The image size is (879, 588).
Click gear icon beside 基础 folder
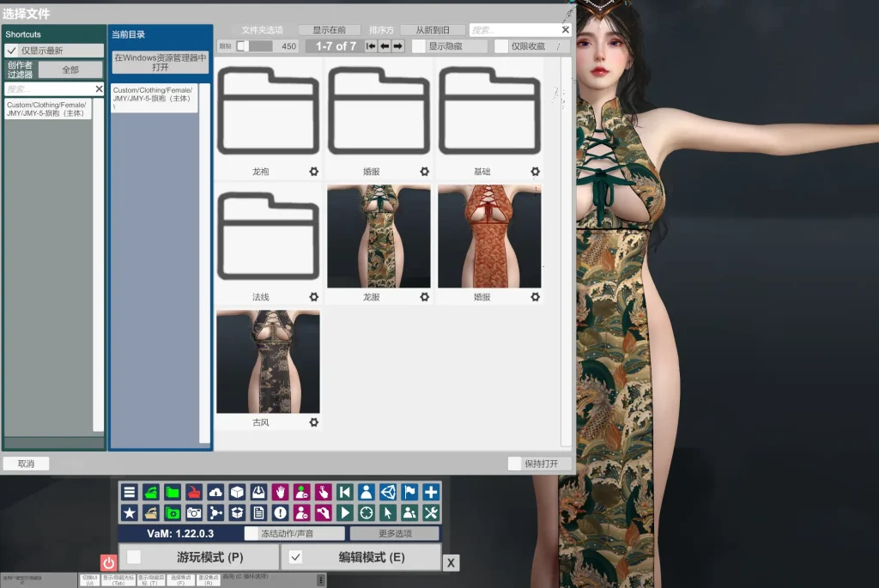536,172
